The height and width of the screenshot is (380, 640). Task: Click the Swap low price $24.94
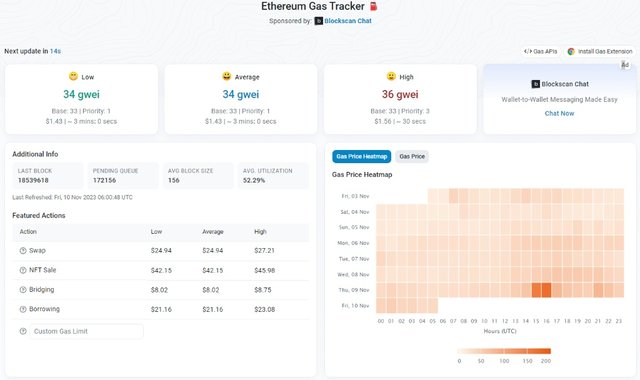point(161,251)
